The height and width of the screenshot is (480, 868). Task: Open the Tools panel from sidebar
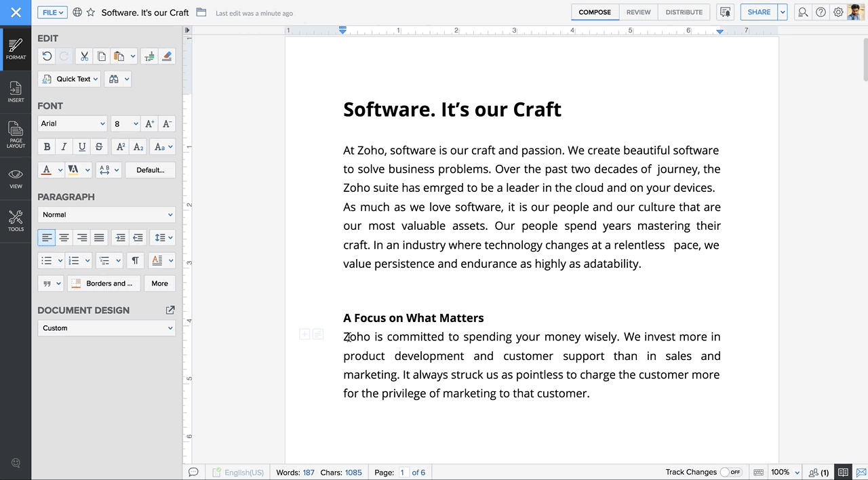(16, 221)
